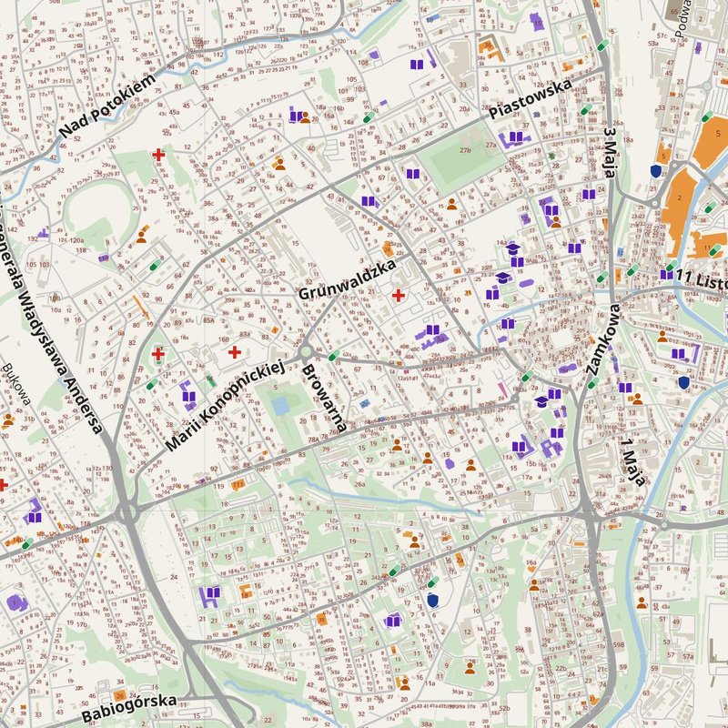Select the school book marker right of building 27a
This screenshot has height=728, width=728.
tap(516, 137)
